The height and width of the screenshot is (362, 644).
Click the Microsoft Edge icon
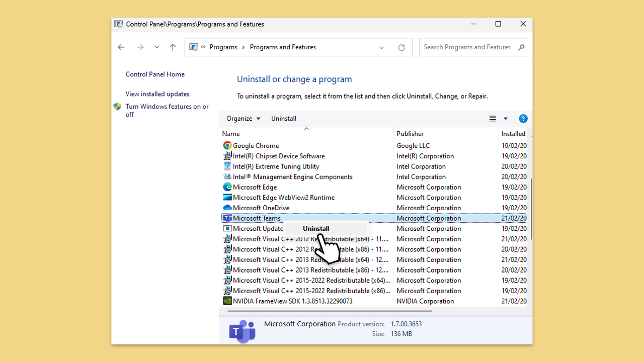pyautogui.click(x=227, y=187)
